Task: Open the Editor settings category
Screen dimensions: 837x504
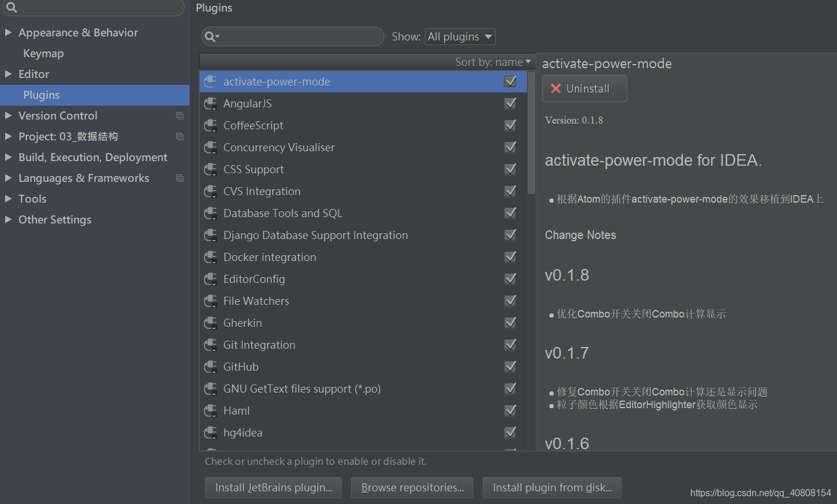Action: pyautogui.click(x=33, y=74)
